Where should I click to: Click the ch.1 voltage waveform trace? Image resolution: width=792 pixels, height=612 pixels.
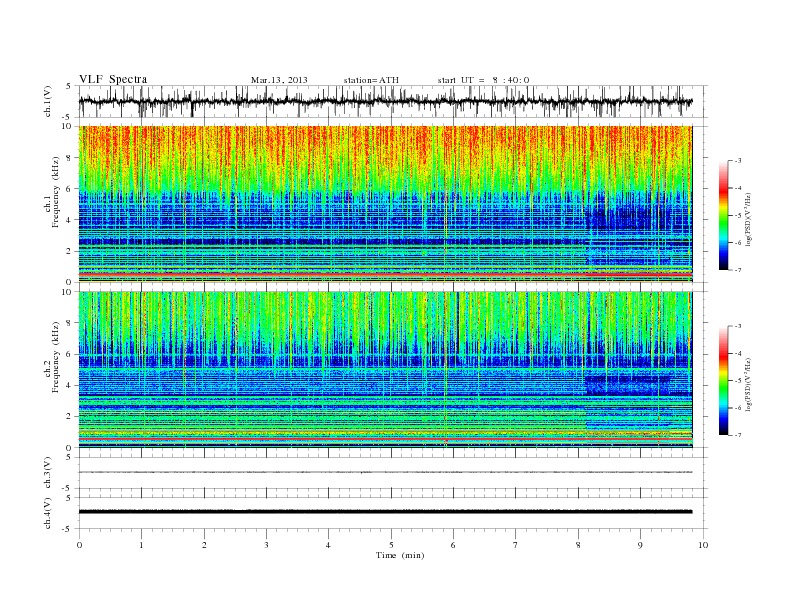pyautogui.click(x=385, y=101)
